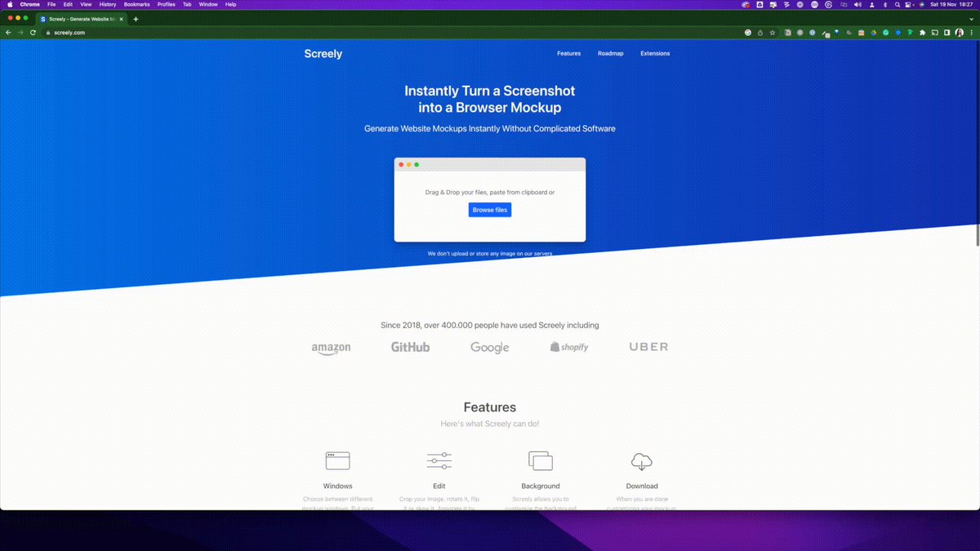
Task: Click the Bluetooth icon in menu bar
Action: tap(885, 4)
